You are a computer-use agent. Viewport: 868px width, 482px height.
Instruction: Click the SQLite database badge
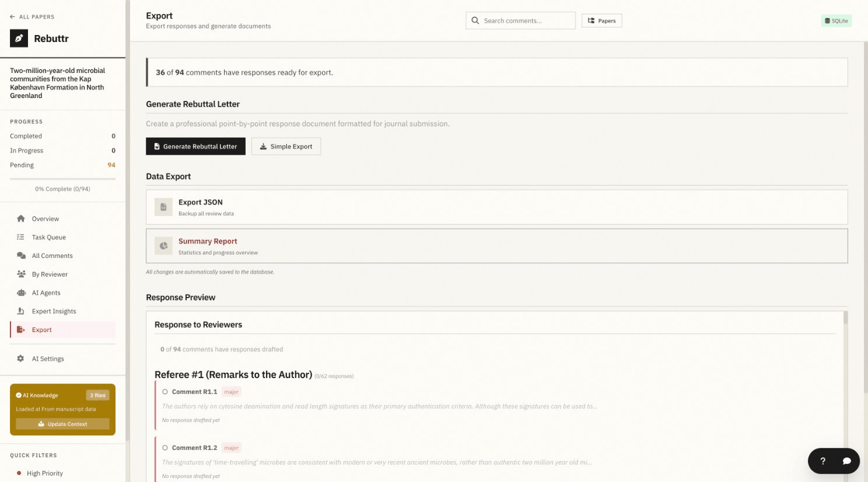pyautogui.click(x=836, y=21)
